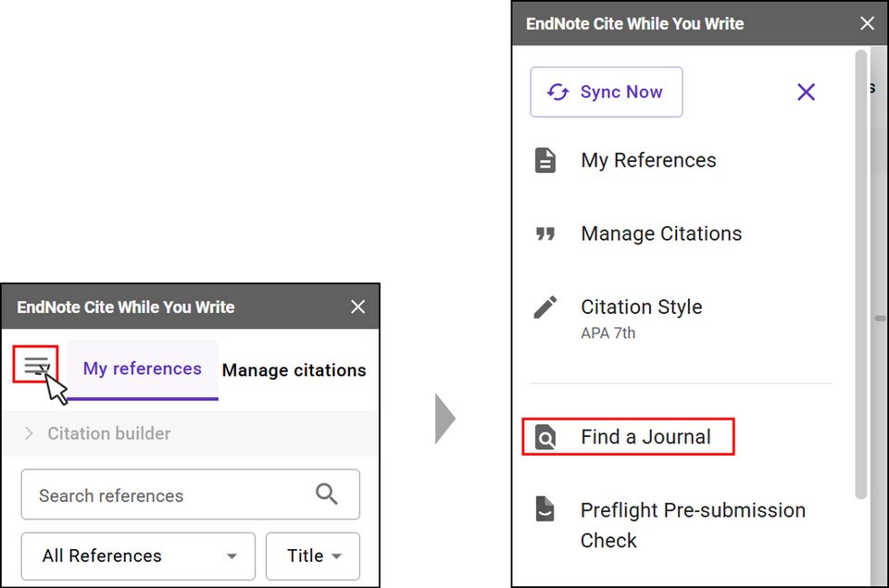Open the Title sort dropdown
889x588 pixels.
313,557
